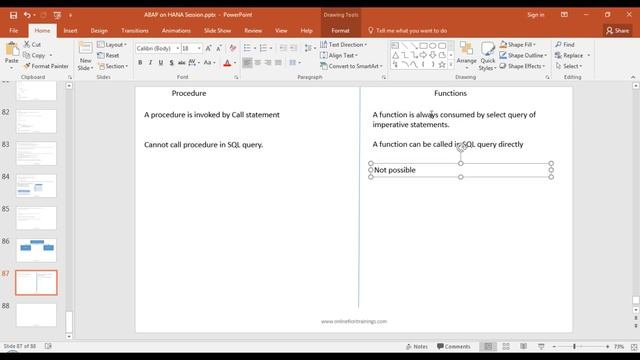The height and width of the screenshot is (360, 640).
Task: Cut the selected text box
Action: (x=32, y=44)
